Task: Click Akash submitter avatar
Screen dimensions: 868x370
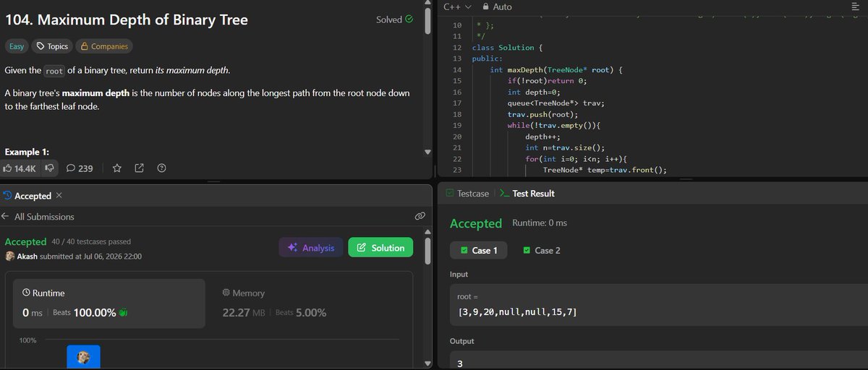Action: point(10,256)
